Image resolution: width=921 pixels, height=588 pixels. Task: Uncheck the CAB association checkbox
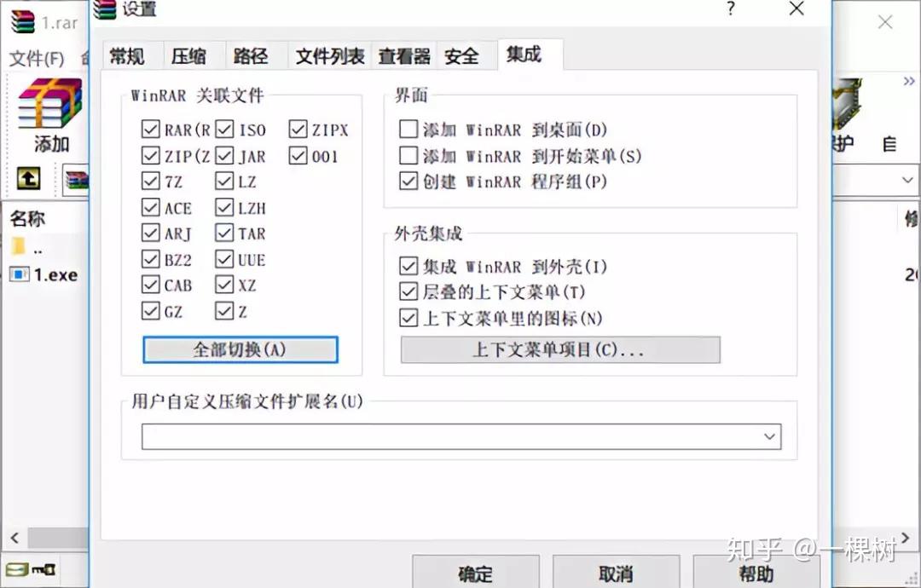pyautogui.click(x=150, y=285)
